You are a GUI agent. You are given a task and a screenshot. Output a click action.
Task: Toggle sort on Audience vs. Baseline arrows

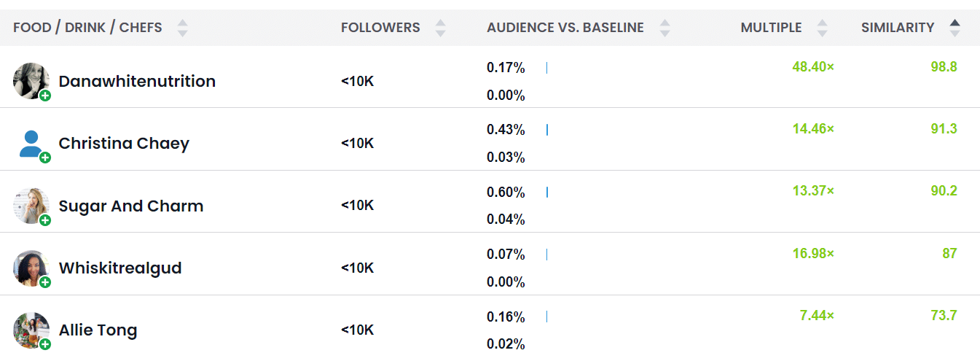click(x=665, y=28)
